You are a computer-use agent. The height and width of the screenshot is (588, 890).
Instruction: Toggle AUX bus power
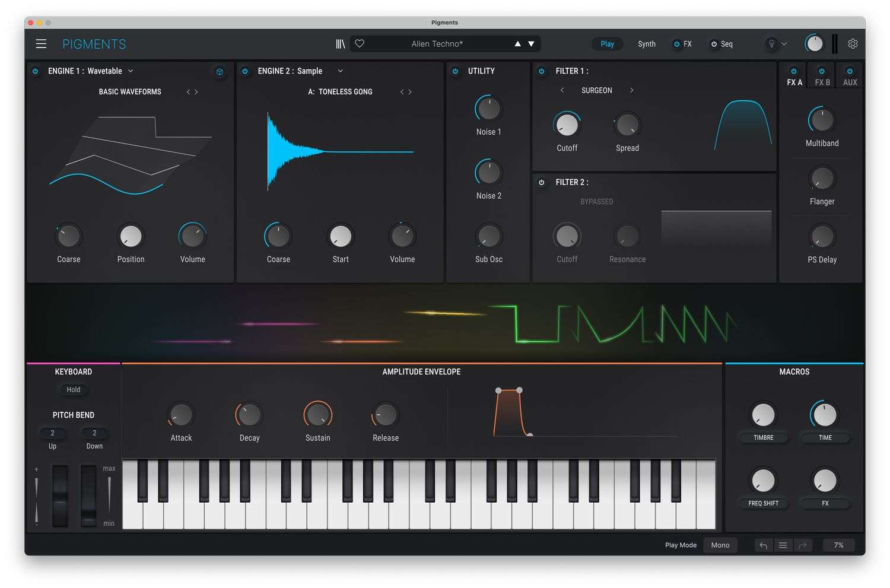[850, 71]
